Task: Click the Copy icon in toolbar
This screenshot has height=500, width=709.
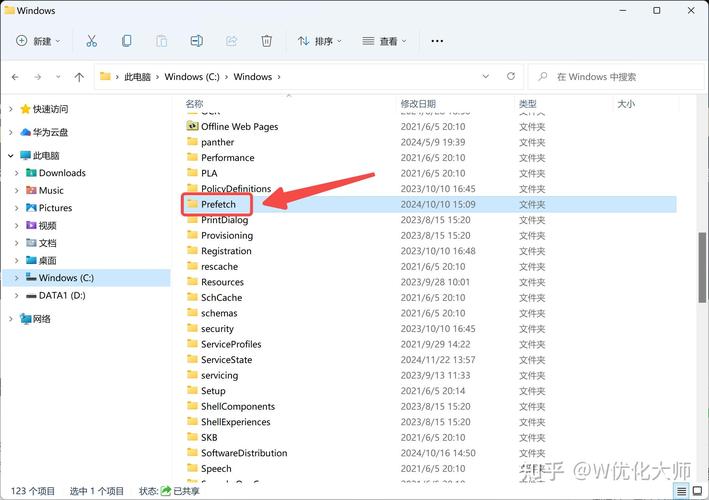Action: 127,41
